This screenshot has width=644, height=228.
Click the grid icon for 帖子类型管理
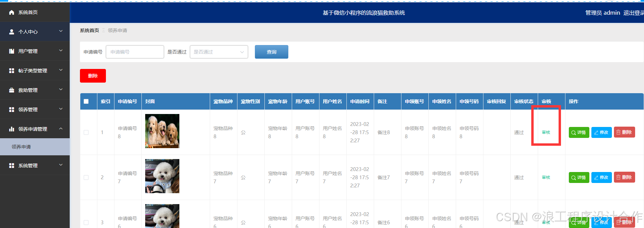(12, 71)
